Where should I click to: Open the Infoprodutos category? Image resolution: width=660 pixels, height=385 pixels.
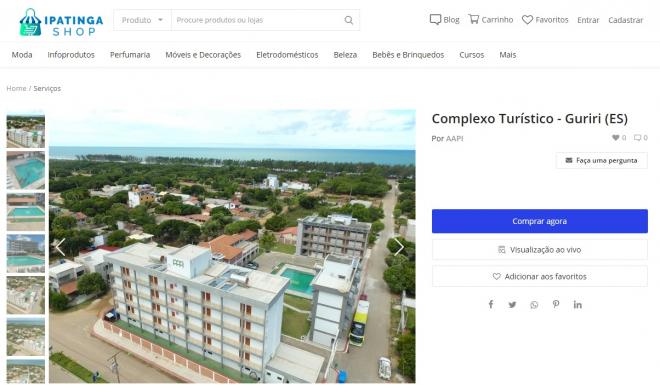(x=71, y=55)
